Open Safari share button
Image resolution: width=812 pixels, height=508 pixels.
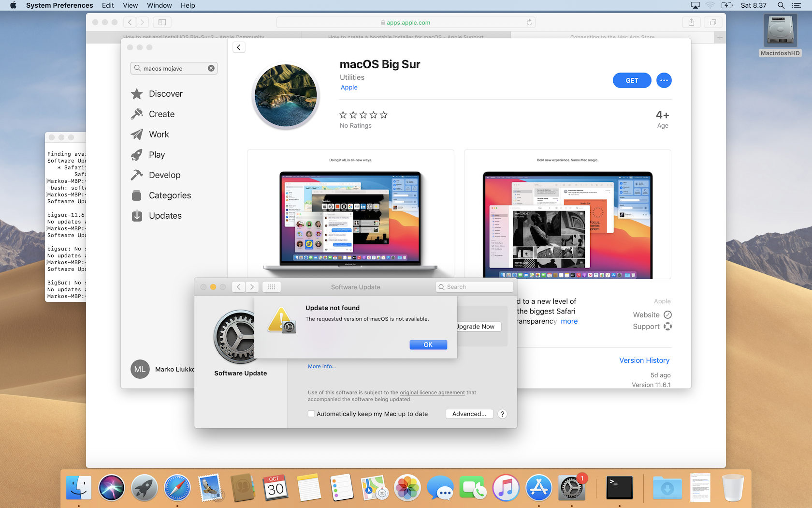pos(691,22)
